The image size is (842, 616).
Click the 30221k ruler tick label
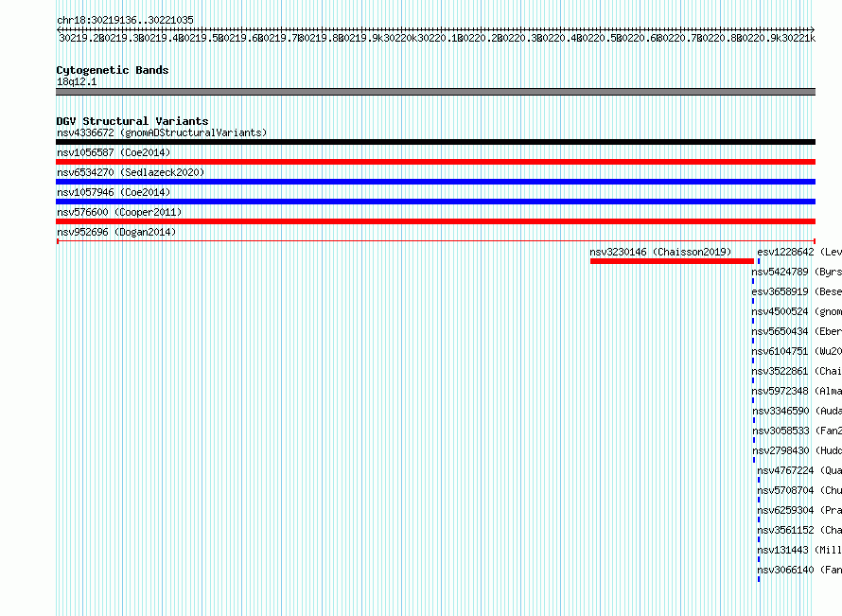(798, 38)
